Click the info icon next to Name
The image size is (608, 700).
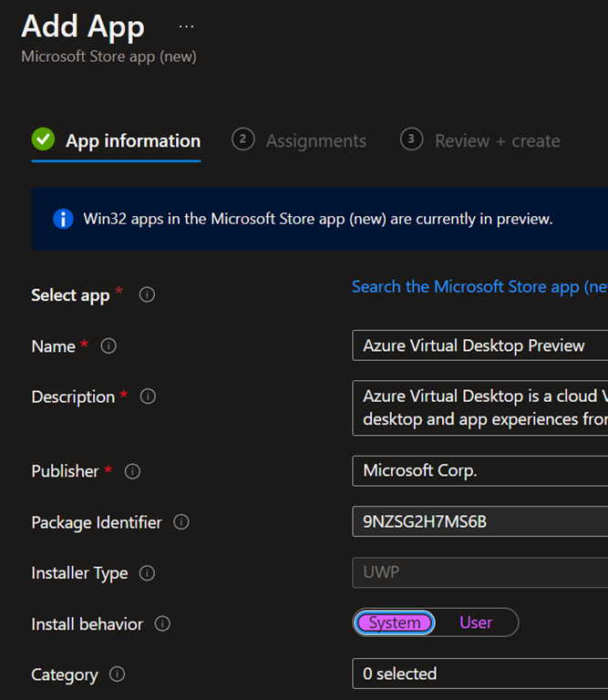[x=108, y=346]
